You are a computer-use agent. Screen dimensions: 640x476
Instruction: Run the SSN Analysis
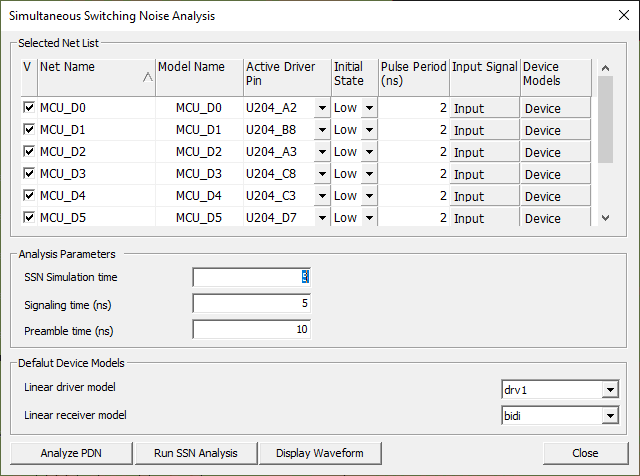coord(196,453)
